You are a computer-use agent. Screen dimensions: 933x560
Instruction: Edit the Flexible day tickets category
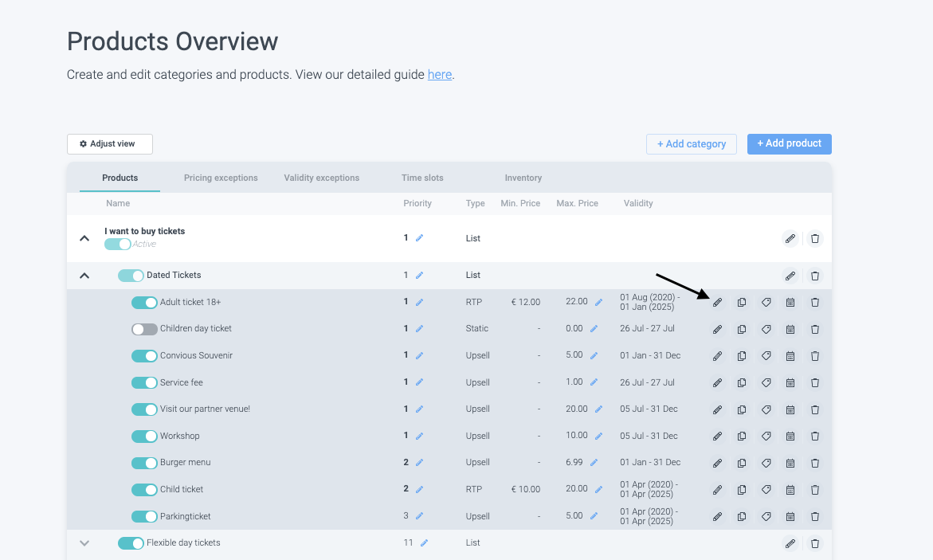click(x=790, y=543)
